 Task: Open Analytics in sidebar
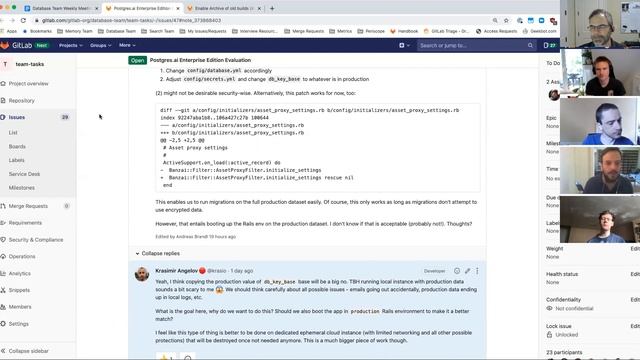20,273
